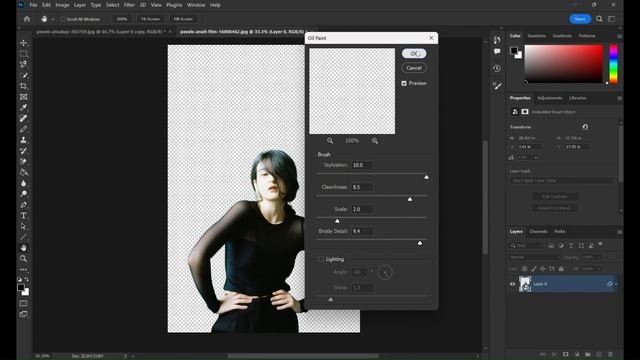Toggle lock transparent pixels icon
Screen dimensions: 640x360
pyautogui.click(x=524, y=269)
